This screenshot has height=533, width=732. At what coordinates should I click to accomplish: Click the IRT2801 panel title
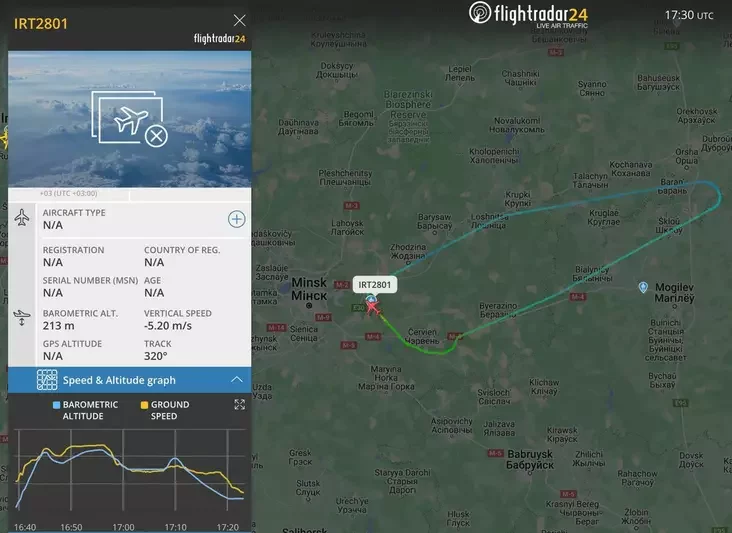[41, 24]
